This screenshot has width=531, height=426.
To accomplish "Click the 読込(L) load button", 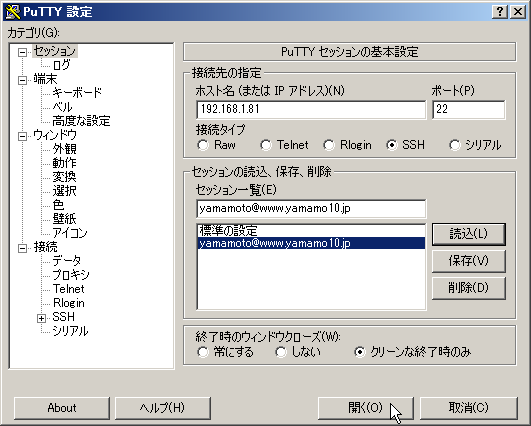I will click(x=469, y=234).
